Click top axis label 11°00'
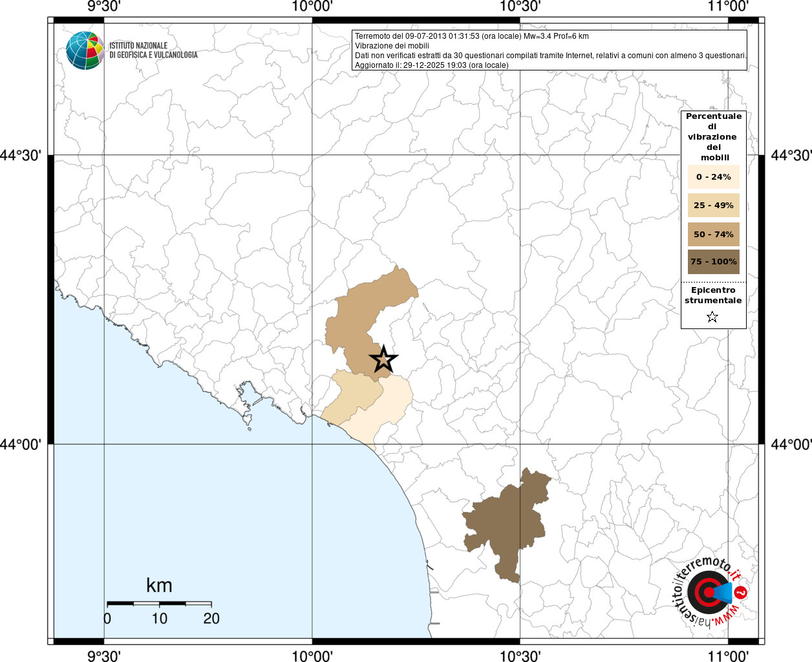 pos(728,6)
